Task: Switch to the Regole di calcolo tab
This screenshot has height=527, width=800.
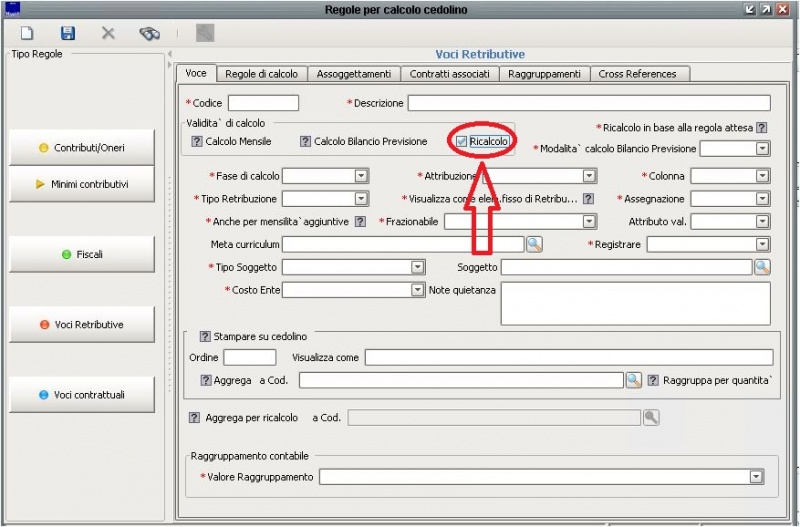Action: [x=261, y=74]
